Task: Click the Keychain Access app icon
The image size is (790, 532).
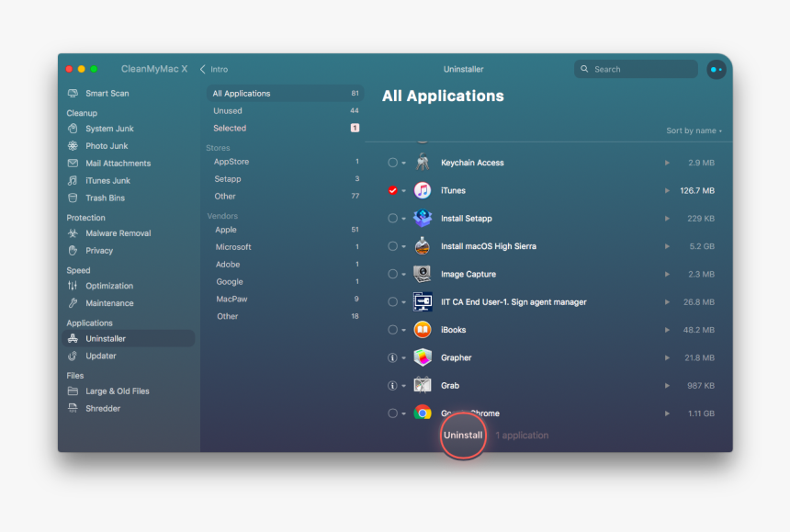Action: click(x=423, y=163)
